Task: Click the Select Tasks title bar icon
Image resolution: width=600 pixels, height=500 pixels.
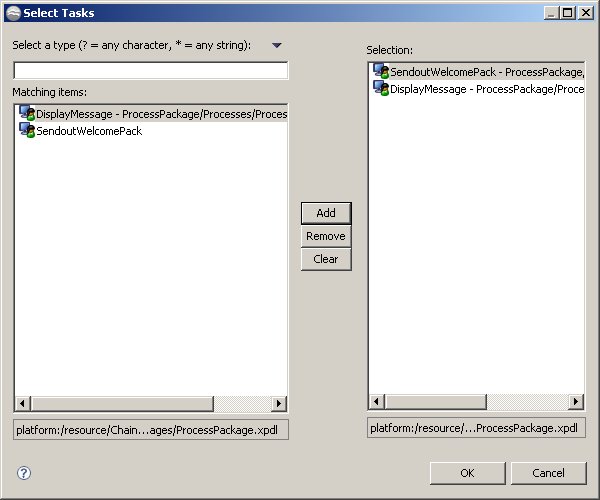Action: [x=13, y=13]
